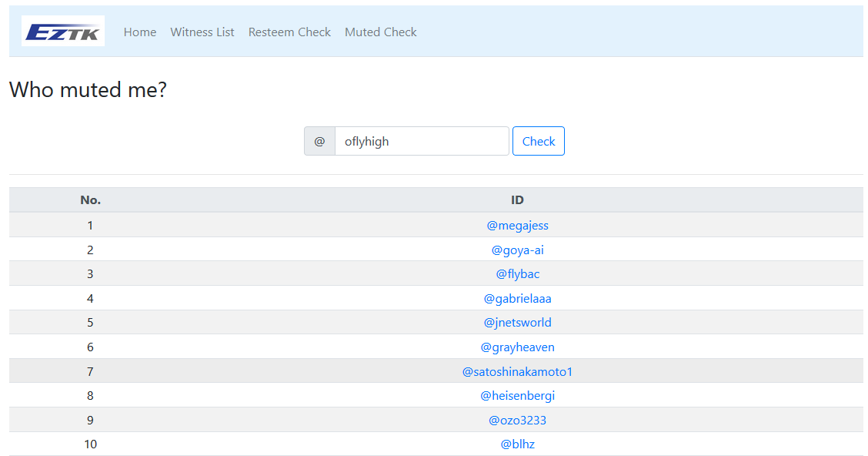Open the @gabrielaaa profile link
The height and width of the screenshot is (456, 868).
pos(518,299)
